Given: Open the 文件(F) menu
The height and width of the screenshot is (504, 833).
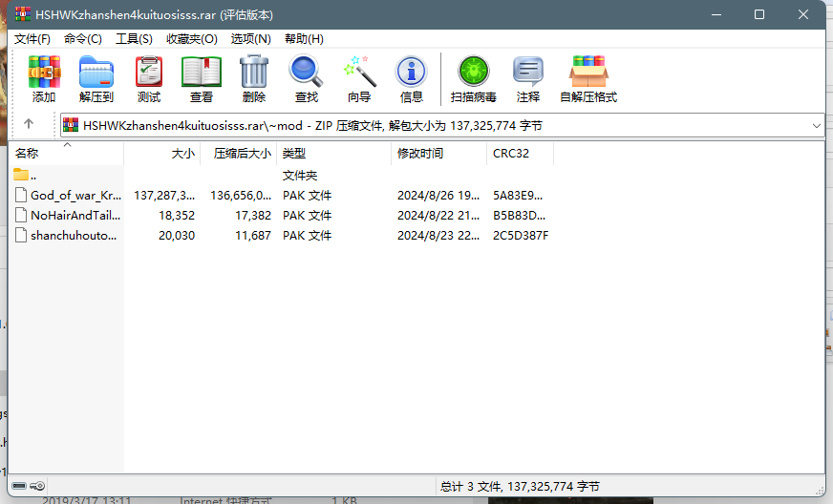Looking at the screenshot, I should [32, 39].
